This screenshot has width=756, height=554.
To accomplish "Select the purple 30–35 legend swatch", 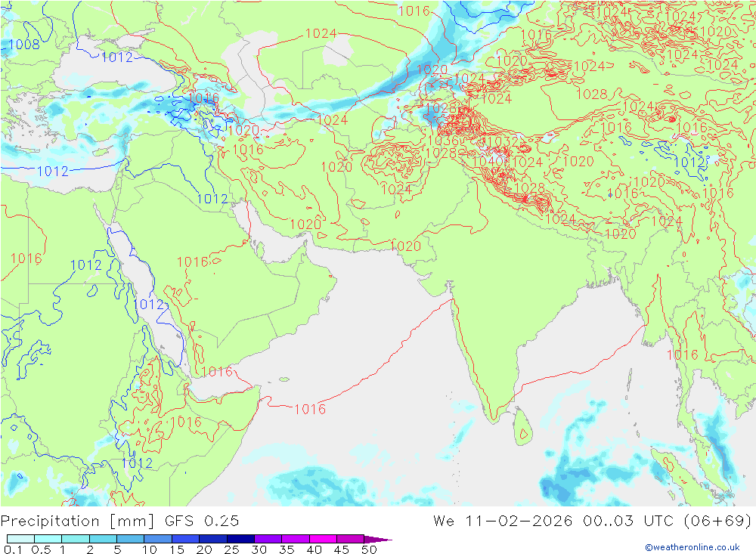I will (x=268, y=539).
